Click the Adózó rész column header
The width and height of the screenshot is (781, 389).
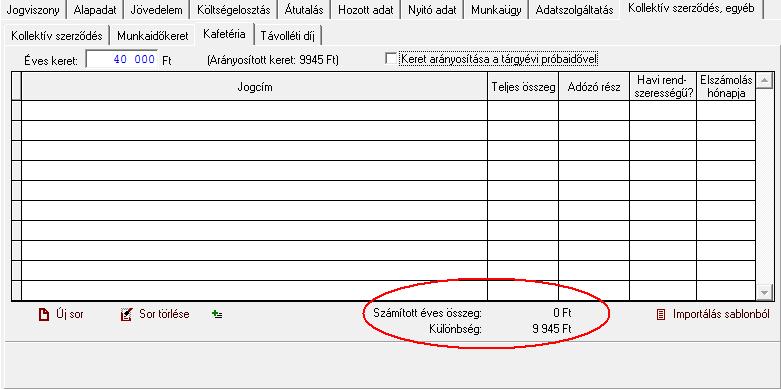pyautogui.click(x=594, y=87)
